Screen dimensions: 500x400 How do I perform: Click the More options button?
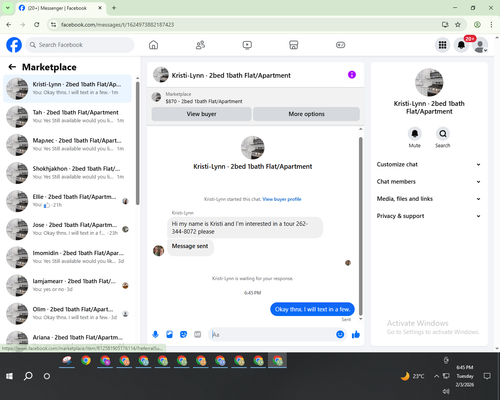tap(306, 114)
